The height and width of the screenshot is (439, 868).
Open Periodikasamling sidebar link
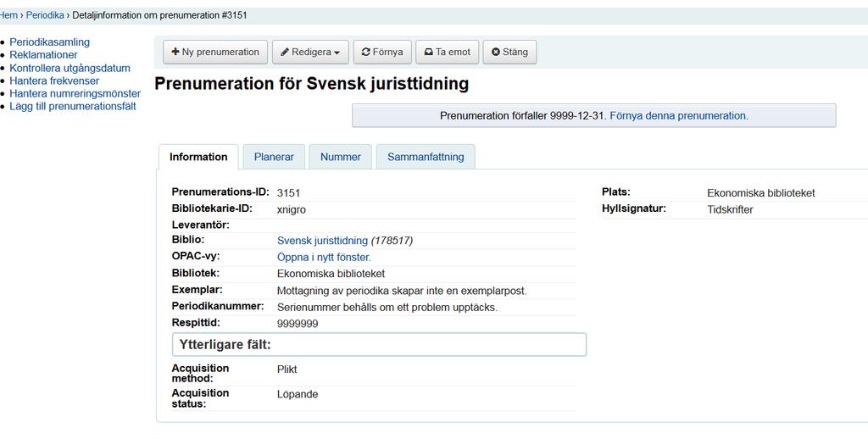(49, 42)
